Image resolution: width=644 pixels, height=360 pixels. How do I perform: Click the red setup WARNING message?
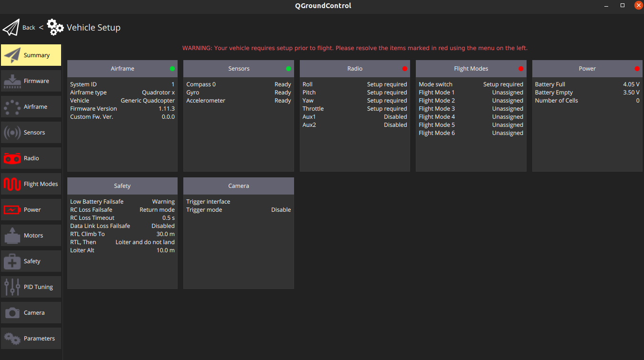[x=355, y=48]
